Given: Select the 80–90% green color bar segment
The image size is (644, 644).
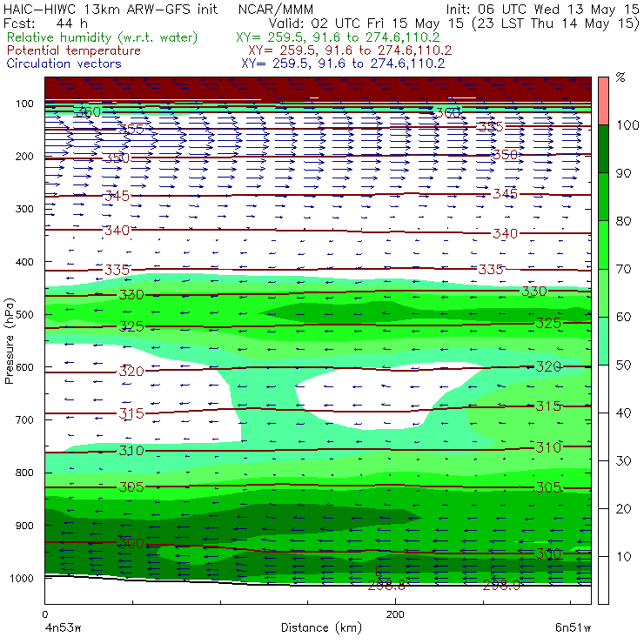Looking at the screenshot, I should 603,197.
